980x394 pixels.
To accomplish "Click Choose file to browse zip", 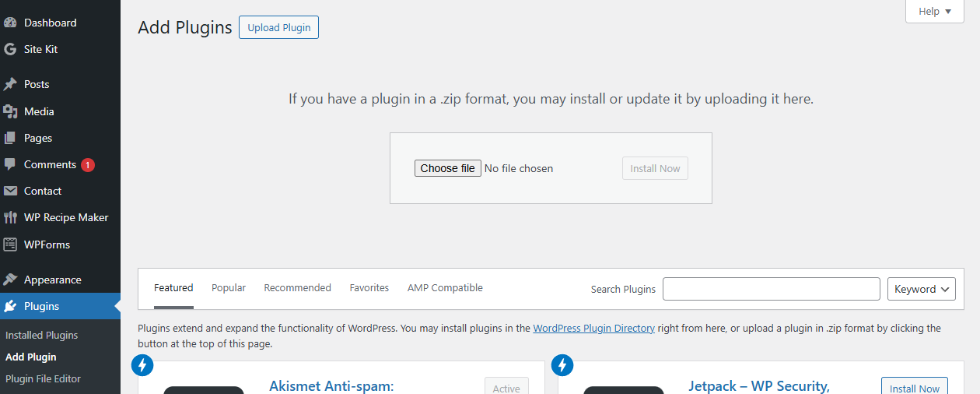I will coord(447,168).
